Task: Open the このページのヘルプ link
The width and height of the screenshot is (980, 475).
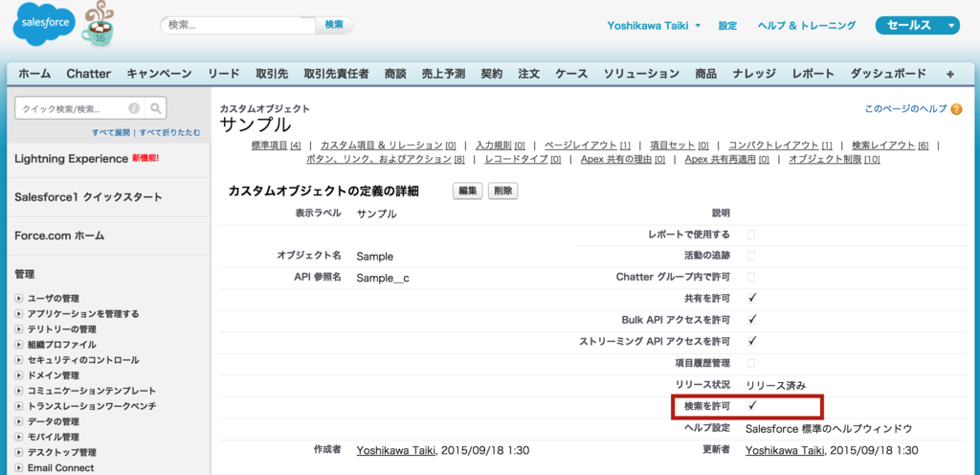Action: point(905,109)
